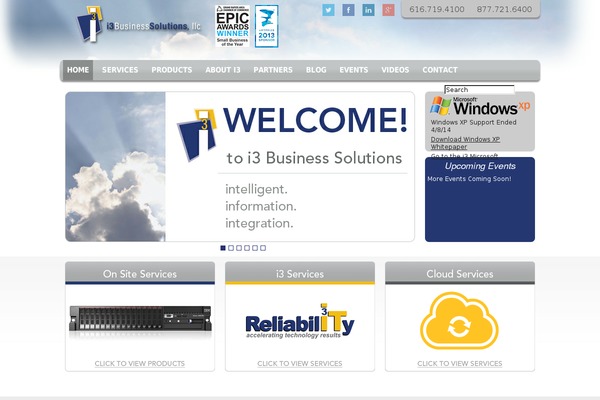Image resolution: width=600 pixels, height=400 pixels.
Task: Click the i3 Services card header
Action: click(x=300, y=273)
